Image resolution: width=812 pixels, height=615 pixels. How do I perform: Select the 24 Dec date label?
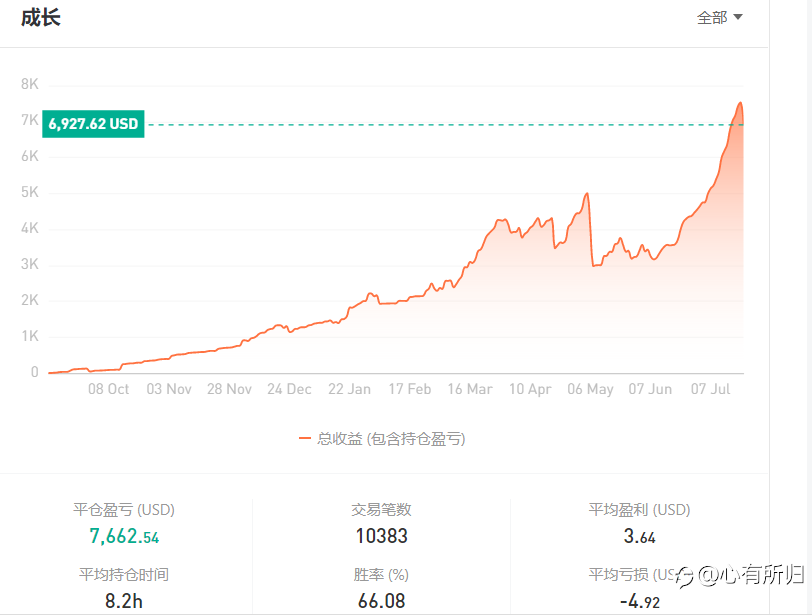289,389
